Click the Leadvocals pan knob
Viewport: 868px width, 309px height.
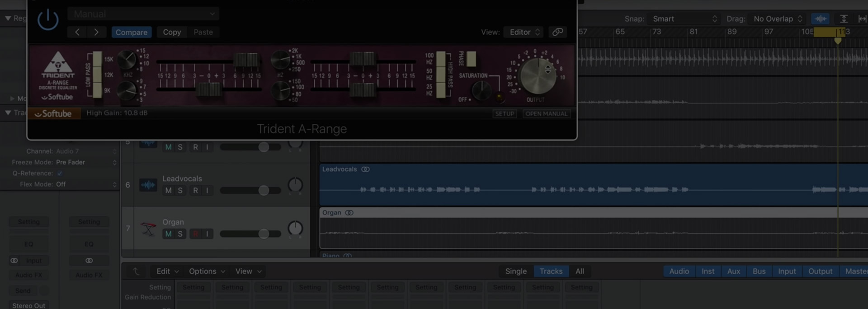pos(295,185)
